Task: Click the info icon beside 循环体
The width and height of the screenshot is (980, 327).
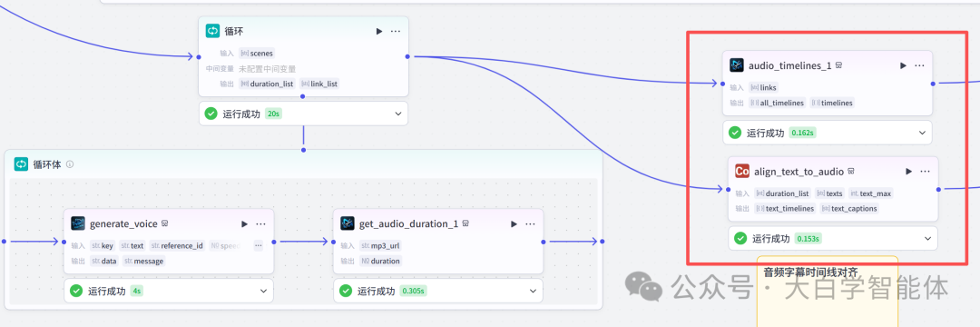Action: tap(70, 164)
